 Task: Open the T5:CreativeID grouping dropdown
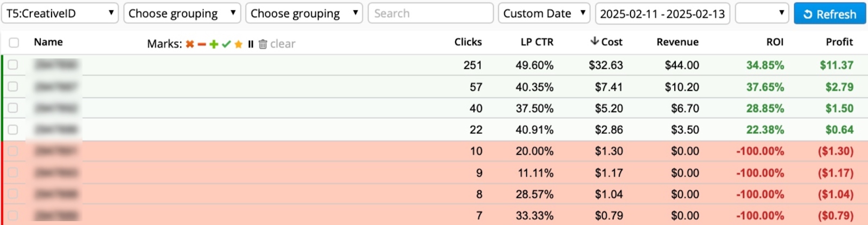(x=60, y=14)
